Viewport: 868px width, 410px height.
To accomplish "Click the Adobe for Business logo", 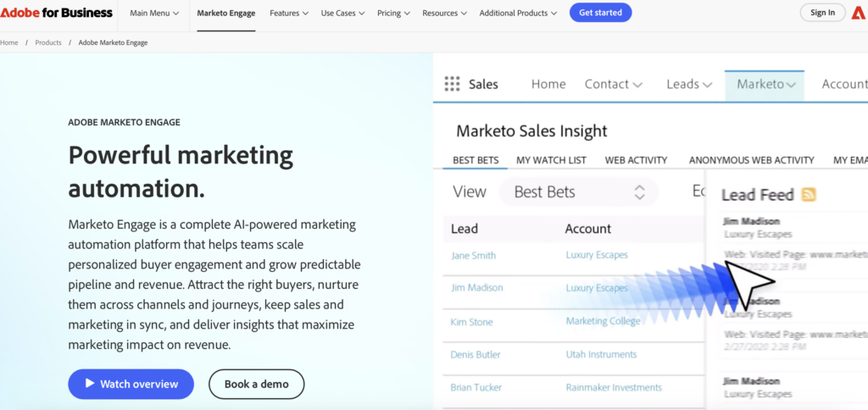I will tap(56, 13).
